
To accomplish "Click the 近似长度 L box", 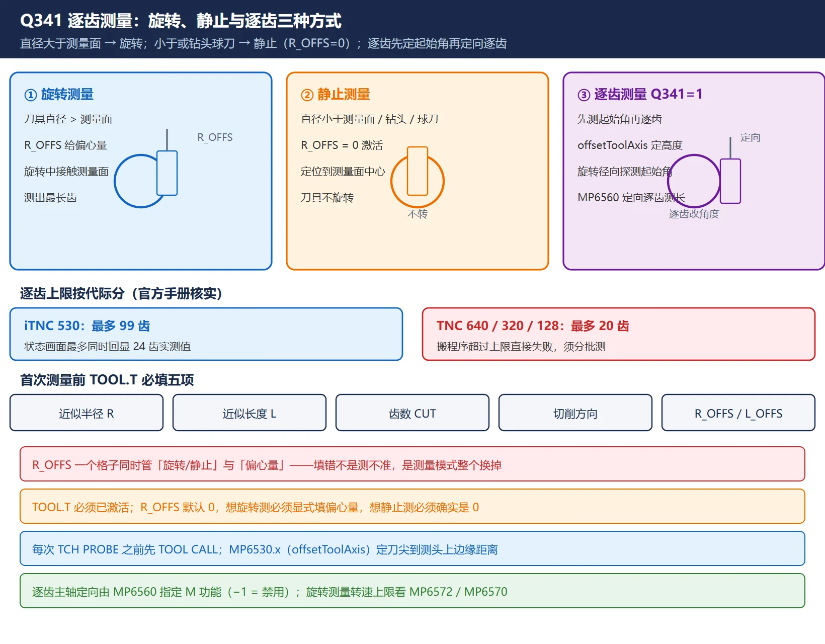I will pos(250,413).
